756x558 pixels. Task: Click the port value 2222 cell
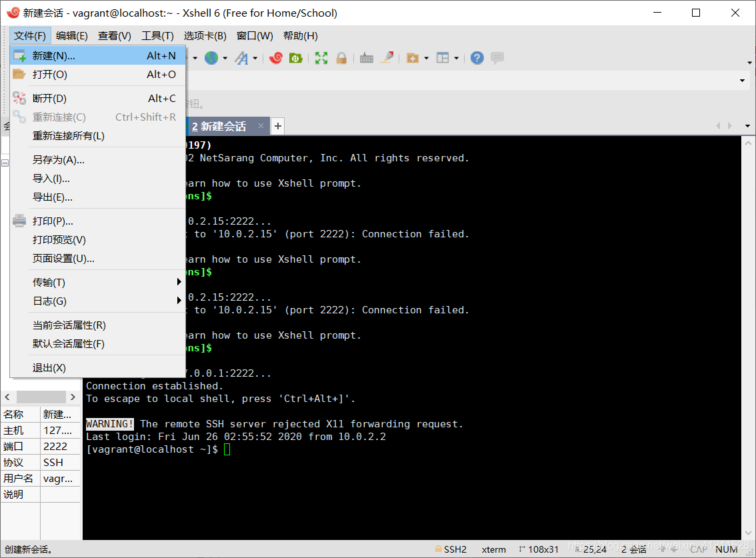(x=60, y=446)
